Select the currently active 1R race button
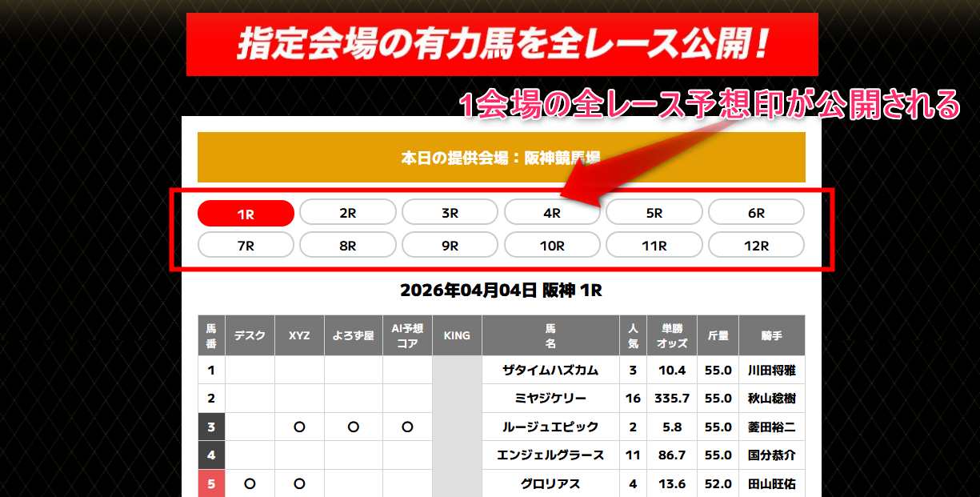The height and width of the screenshot is (497, 980). [246, 211]
